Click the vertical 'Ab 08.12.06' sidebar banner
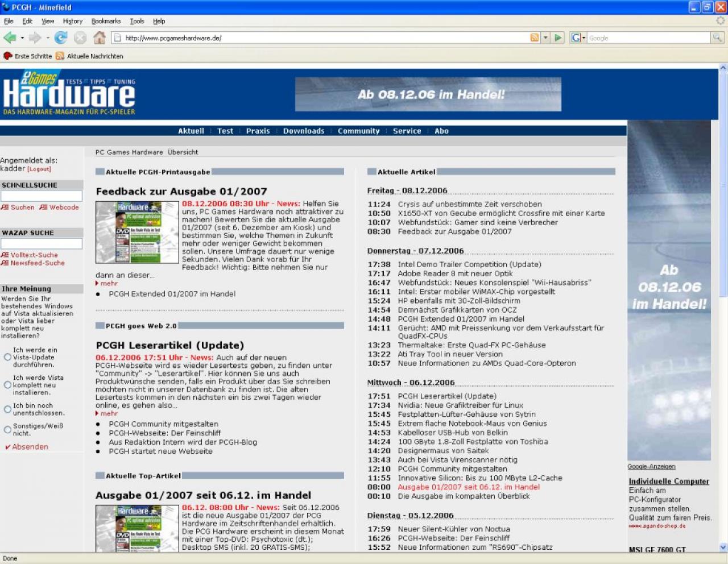This screenshot has height=564, width=728. [669, 291]
